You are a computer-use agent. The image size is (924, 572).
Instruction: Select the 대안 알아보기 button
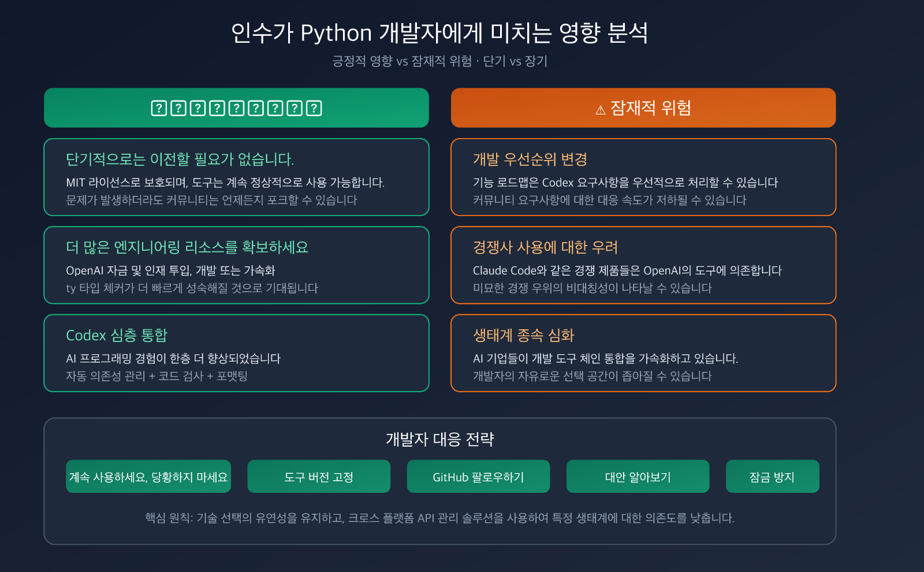pyautogui.click(x=638, y=477)
